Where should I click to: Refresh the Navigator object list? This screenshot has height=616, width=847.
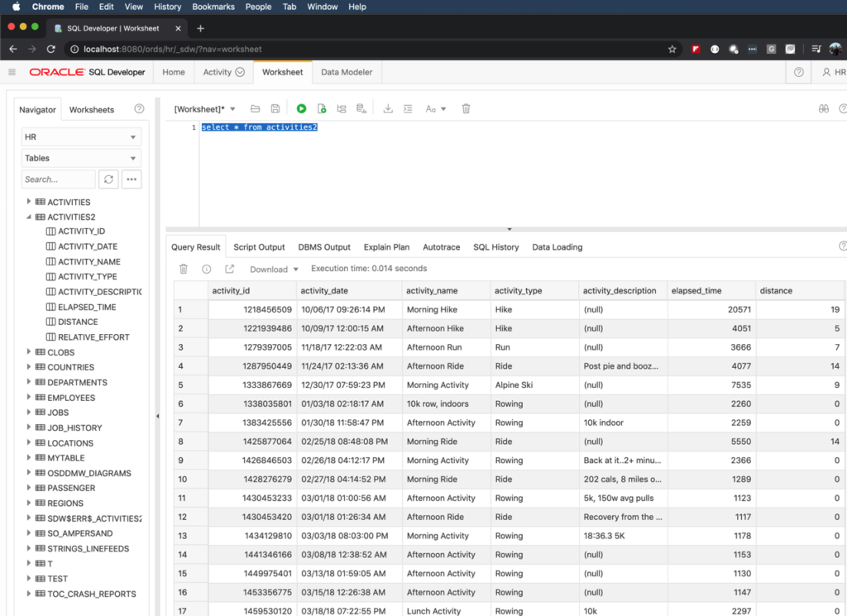(108, 179)
